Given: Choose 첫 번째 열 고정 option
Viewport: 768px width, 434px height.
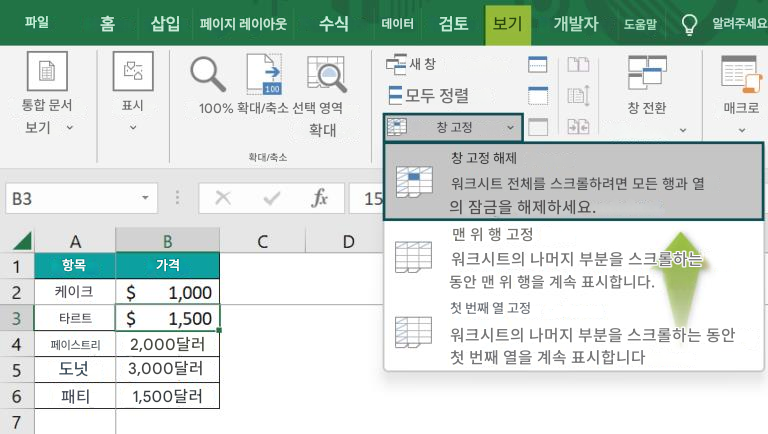Looking at the screenshot, I should coord(574,333).
